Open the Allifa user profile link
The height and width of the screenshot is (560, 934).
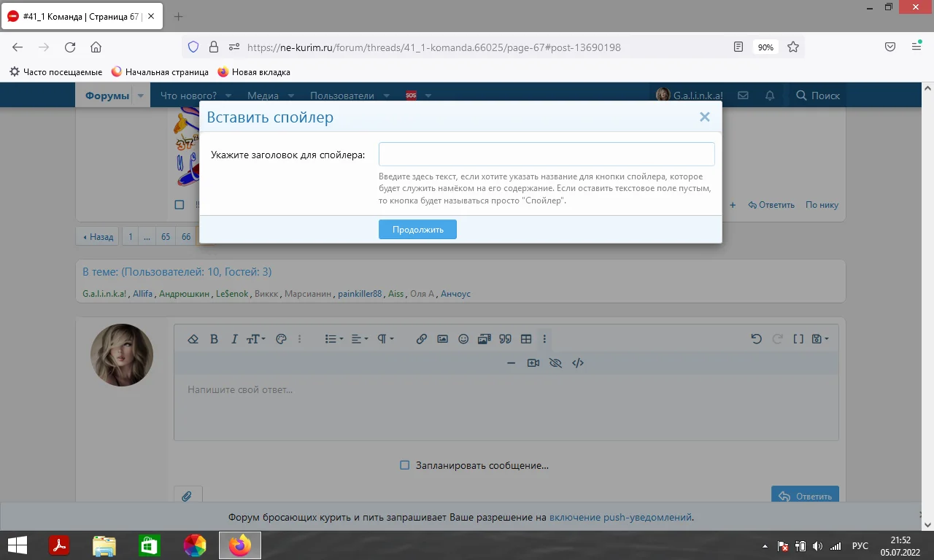coord(143,294)
